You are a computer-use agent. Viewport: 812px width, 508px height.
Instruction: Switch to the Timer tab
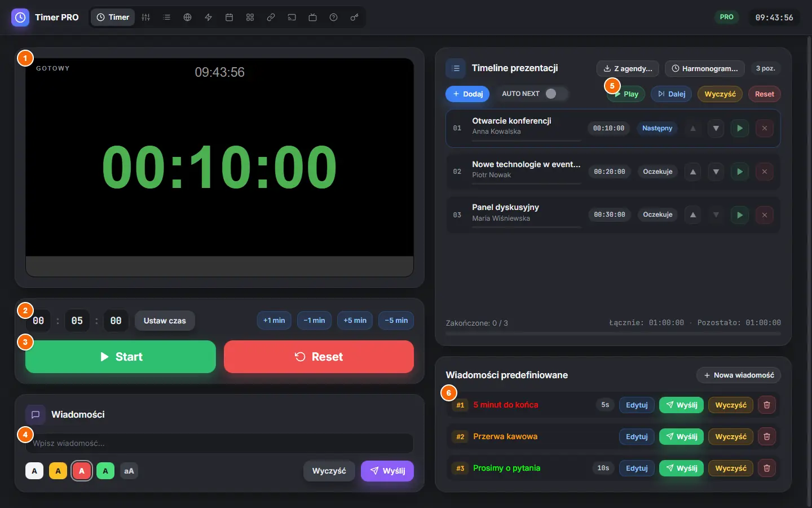pyautogui.click(x=113, y=17)
